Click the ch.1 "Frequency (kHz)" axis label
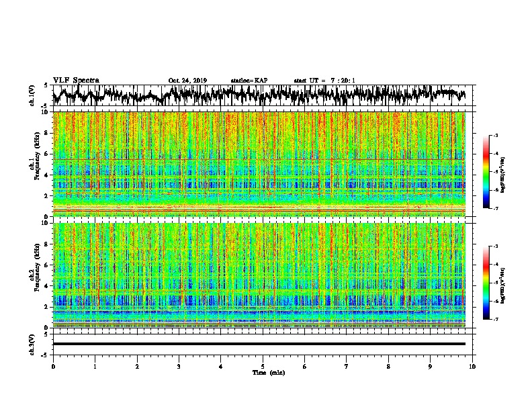 click(x=37, y=156)
